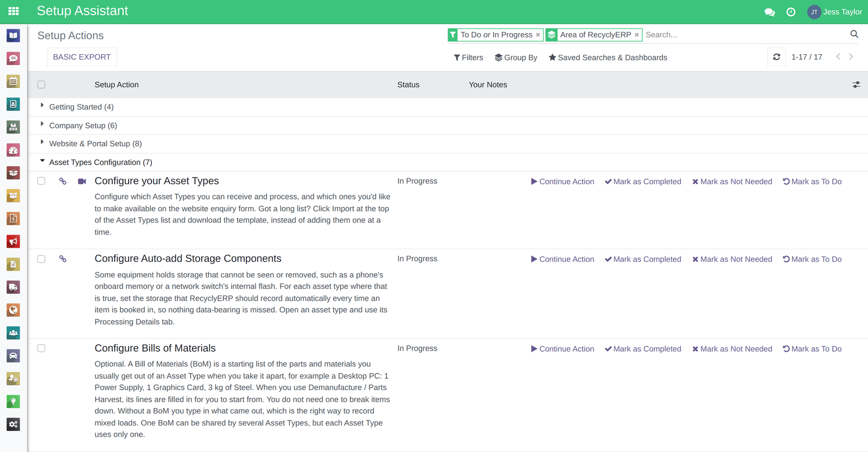The height and width of the screenshot is (452, 868).
Task: Tick checkbox for Configure Auto-add Storage Components
Action: pyautogui.click(x=41, y=259)
